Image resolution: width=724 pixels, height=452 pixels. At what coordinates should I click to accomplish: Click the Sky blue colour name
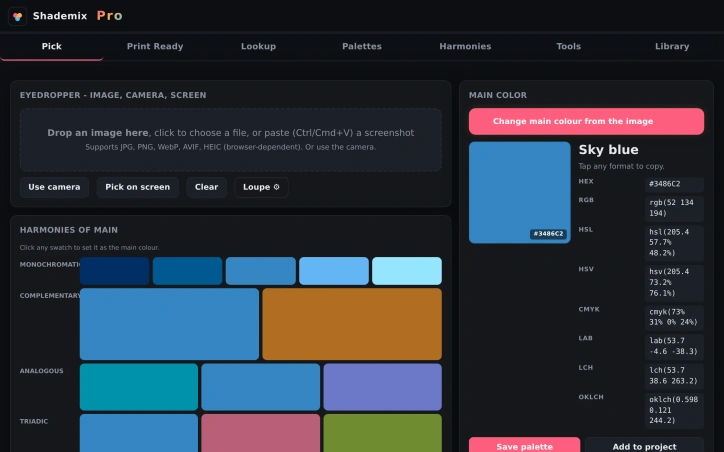pos(609,150)
